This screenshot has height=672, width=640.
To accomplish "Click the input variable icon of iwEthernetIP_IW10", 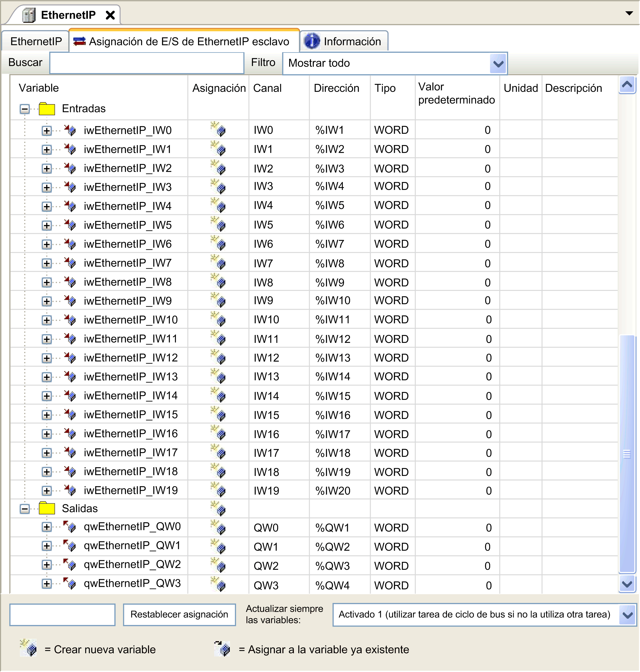I will pyautogui.click(x=70, y=320).
